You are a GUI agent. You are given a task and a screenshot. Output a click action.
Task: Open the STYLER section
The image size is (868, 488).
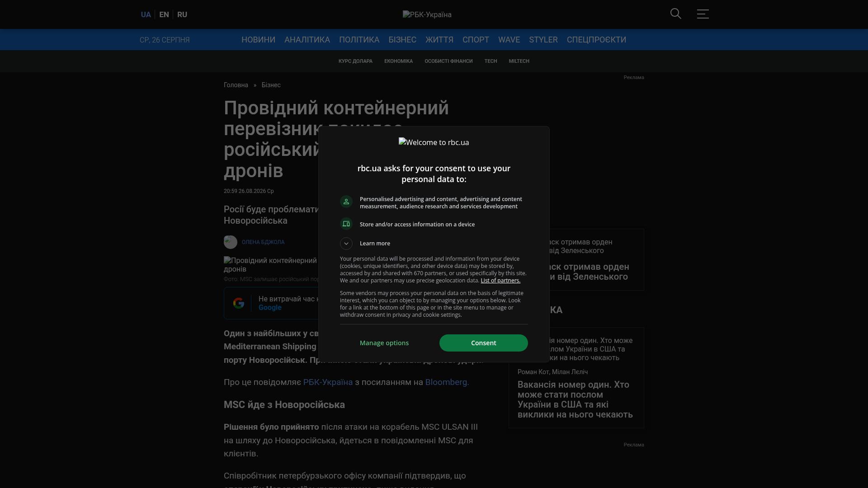(543, 40)
